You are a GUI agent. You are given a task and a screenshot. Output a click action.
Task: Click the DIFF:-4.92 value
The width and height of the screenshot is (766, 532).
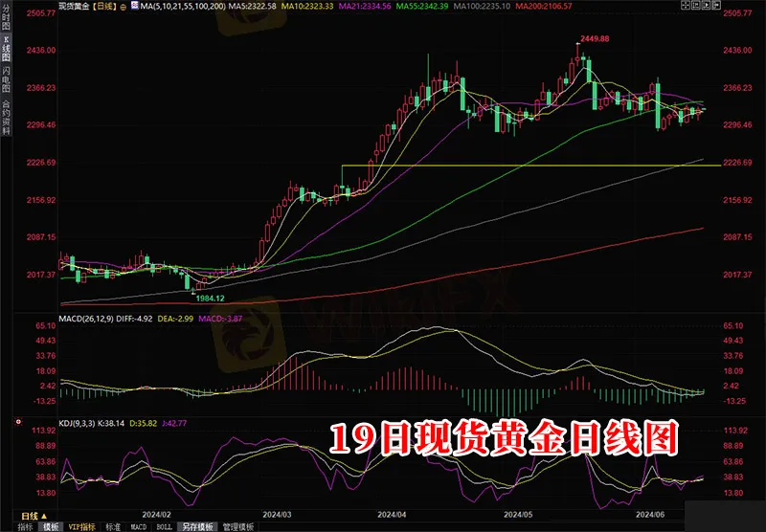coord(134,319)
